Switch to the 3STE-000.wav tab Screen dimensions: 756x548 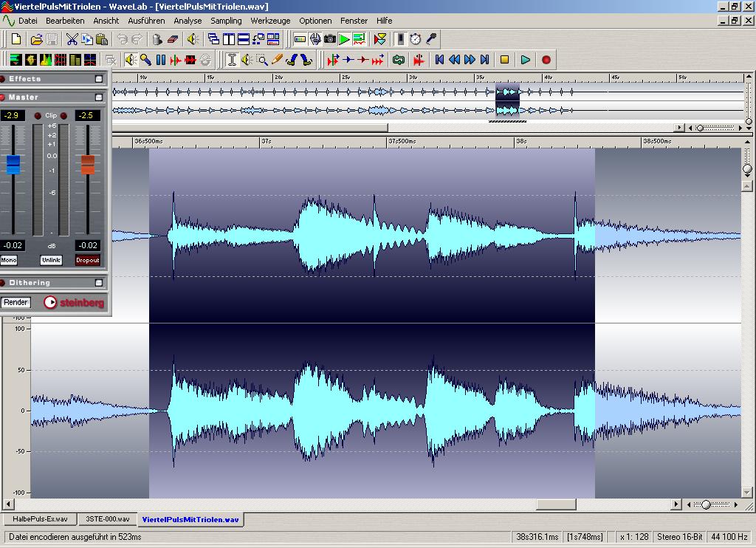pos(108,519)
